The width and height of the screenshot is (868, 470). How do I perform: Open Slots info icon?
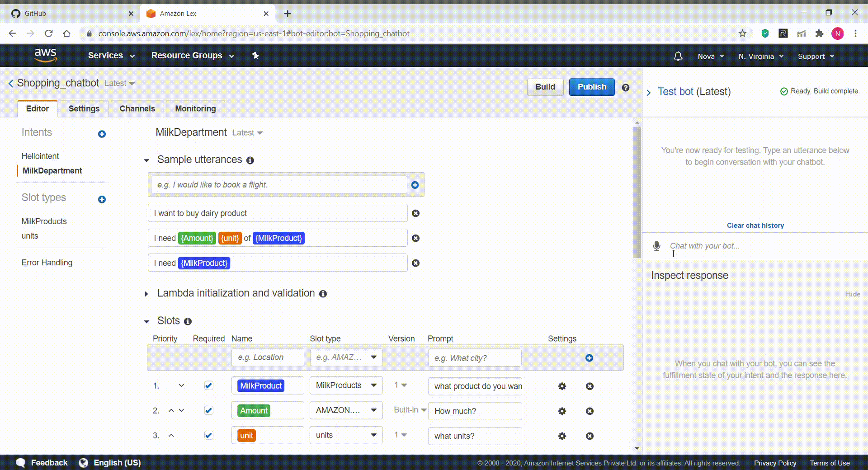(188, 321)
